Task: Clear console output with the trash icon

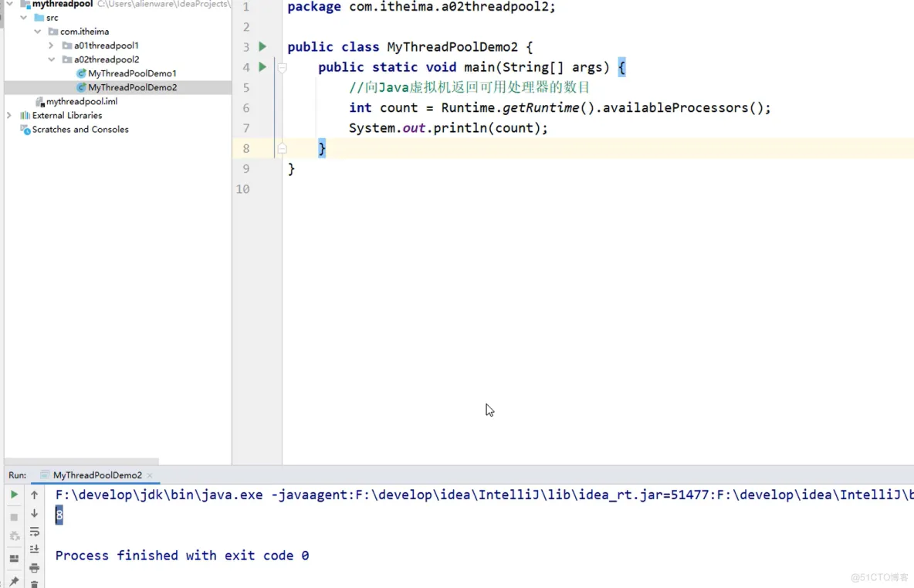Action: [35, 585]
